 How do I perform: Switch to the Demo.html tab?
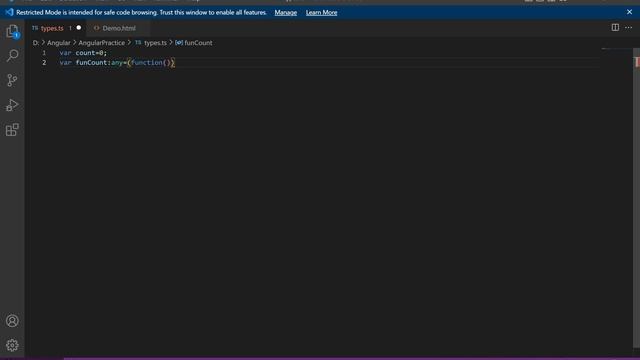click(119, 28)
